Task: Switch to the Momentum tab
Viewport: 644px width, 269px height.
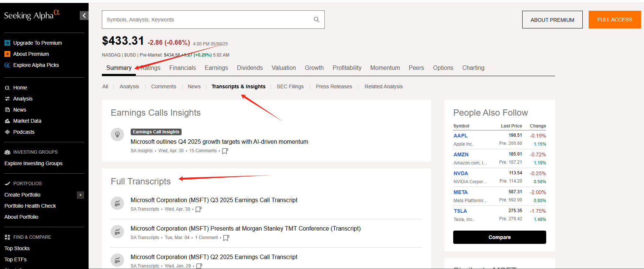Action: click(x=385, y=68)
